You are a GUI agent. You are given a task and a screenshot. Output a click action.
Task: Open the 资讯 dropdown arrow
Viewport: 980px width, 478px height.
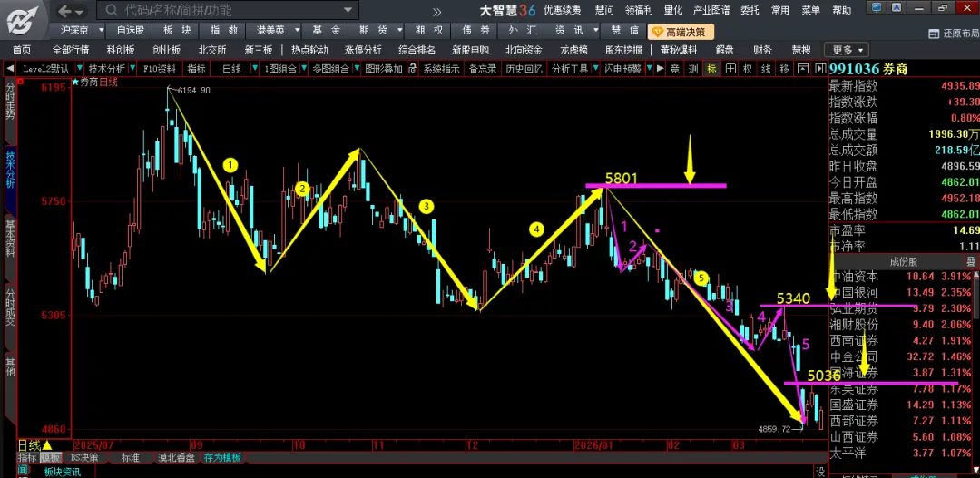click(595, 30)
